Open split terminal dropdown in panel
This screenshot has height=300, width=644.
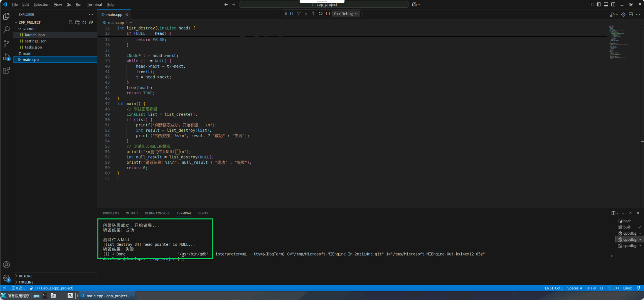tap(617, 213)
